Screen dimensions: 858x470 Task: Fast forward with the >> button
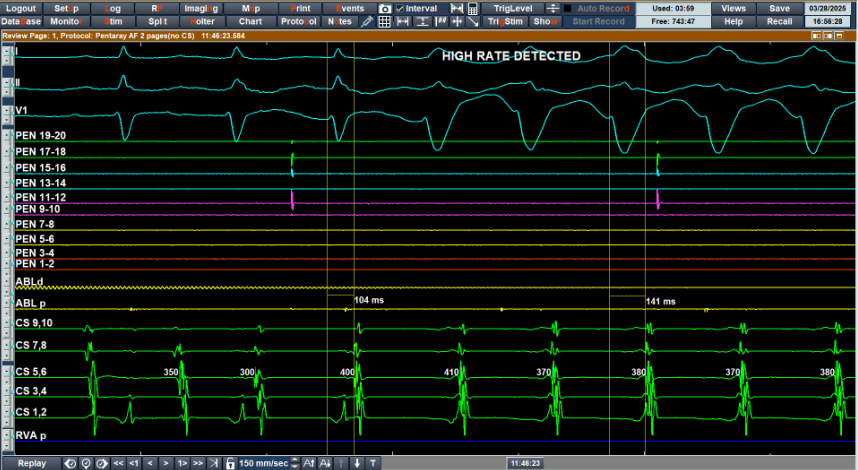click(198, 463)
